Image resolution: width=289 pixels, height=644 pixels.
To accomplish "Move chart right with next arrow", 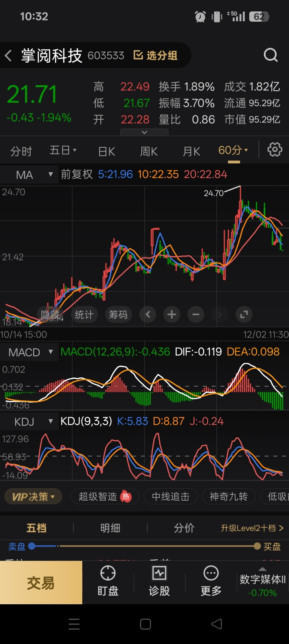I will (x=220, y=314).
